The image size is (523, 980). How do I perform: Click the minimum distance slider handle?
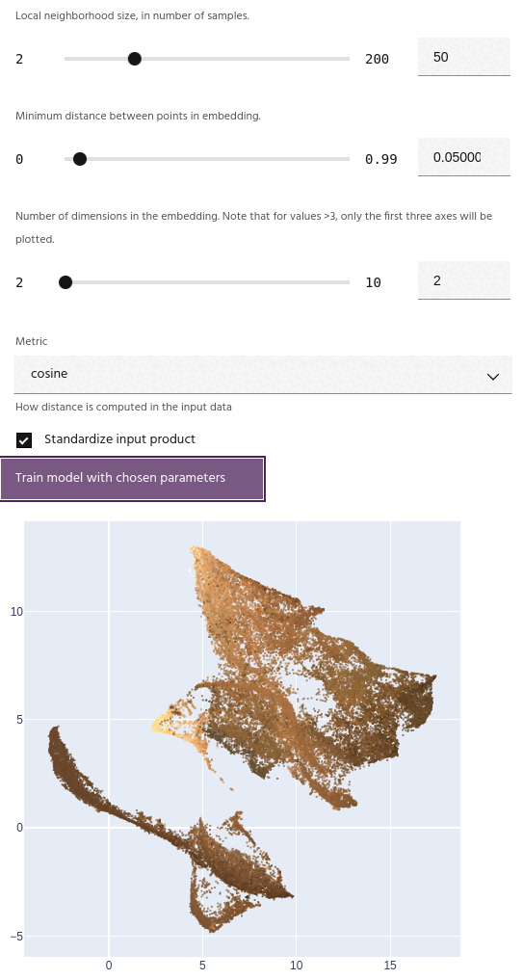point(80,159)
